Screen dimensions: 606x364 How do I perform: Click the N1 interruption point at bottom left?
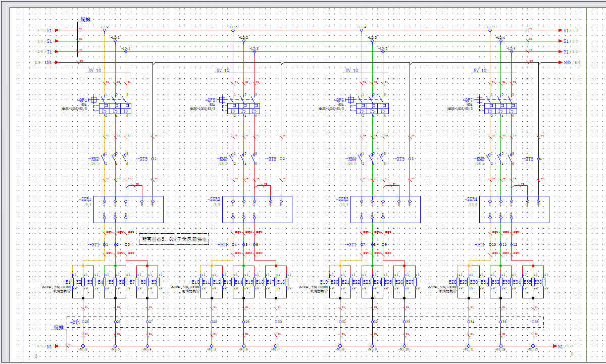point(56,346)
